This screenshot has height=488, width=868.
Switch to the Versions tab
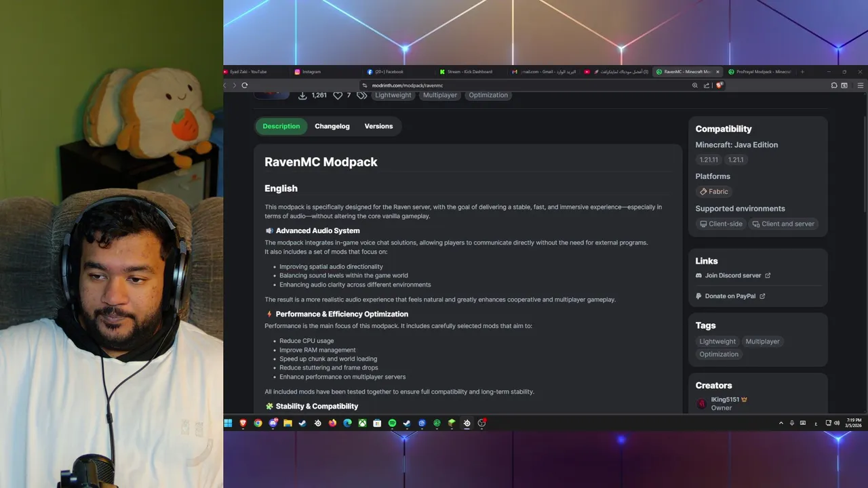point(378,126)
